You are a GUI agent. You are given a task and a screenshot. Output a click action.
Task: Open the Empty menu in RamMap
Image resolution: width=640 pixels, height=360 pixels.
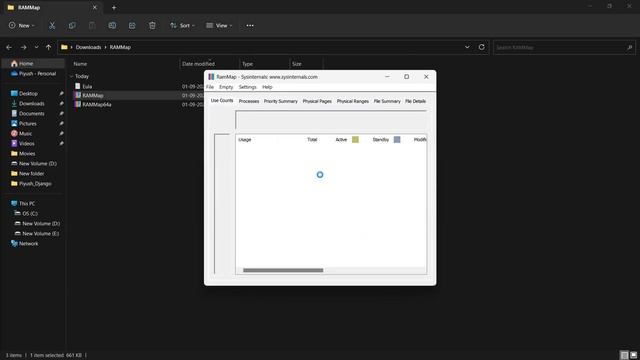(x=226, y=87)
